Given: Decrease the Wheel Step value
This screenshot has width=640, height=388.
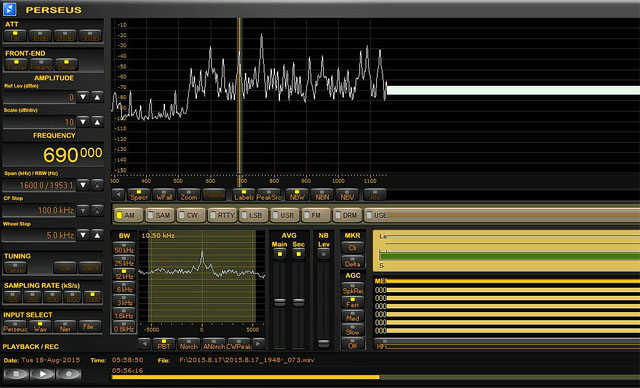Looking at the screenshot, I should (x=83, y=235).
